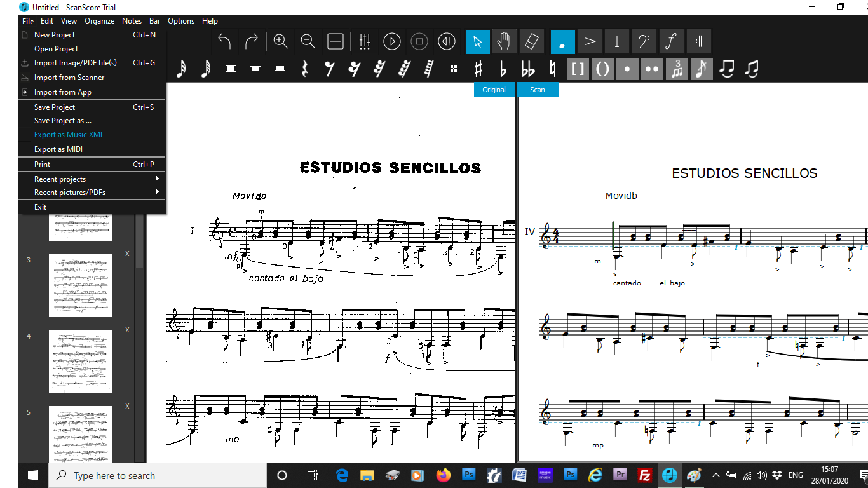Viewport: 868px width, 488px height.
Task: Expand the Recent pictures/PDFs submenu
Action: [x=92, y=193]
